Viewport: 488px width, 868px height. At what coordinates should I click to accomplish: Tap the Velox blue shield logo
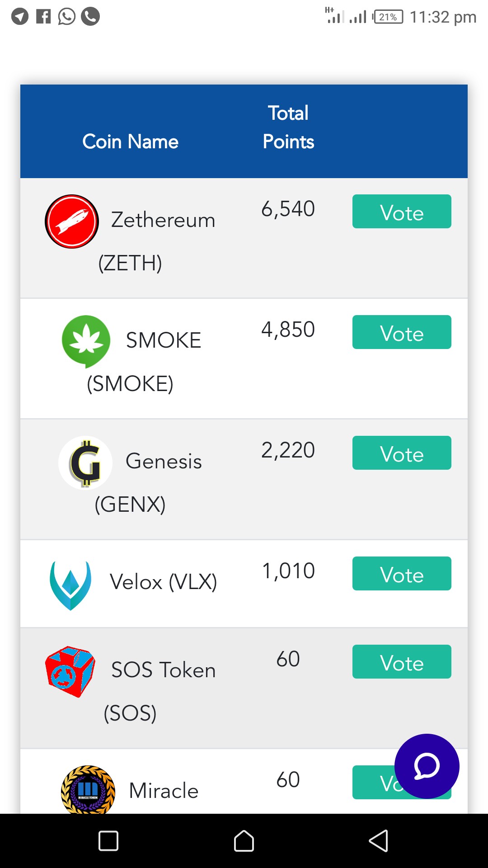[70, 585]
